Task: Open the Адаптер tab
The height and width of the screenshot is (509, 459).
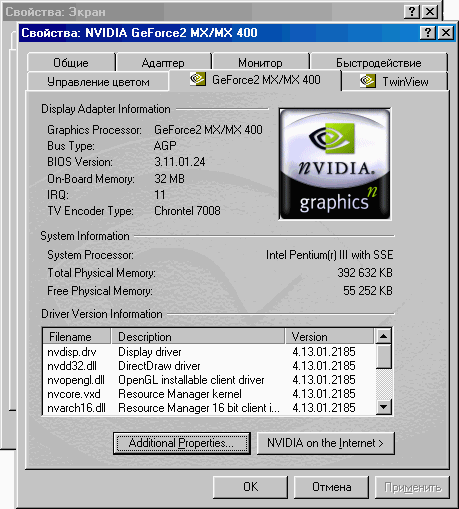Action: point(163,62)
